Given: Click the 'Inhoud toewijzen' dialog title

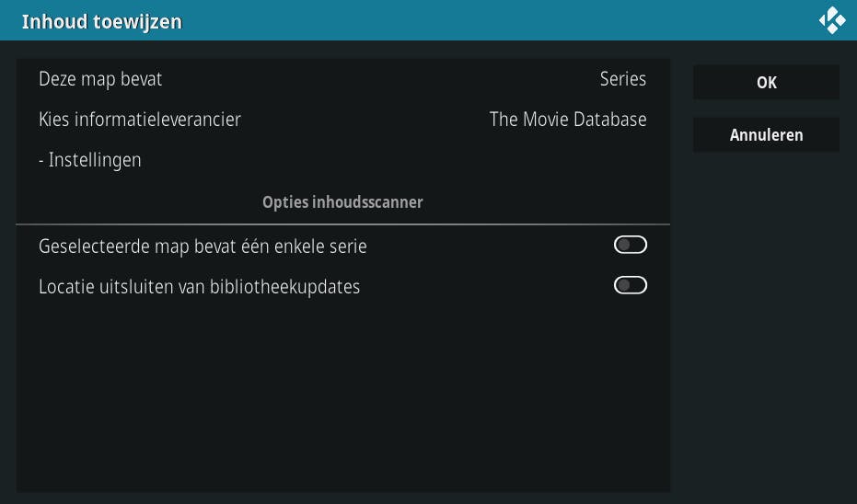Looking at the screenshot, I should (x=101, y=21).
